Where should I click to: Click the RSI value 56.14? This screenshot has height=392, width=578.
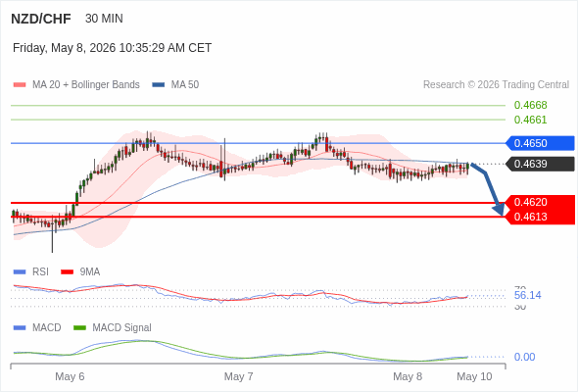(527, 295)
